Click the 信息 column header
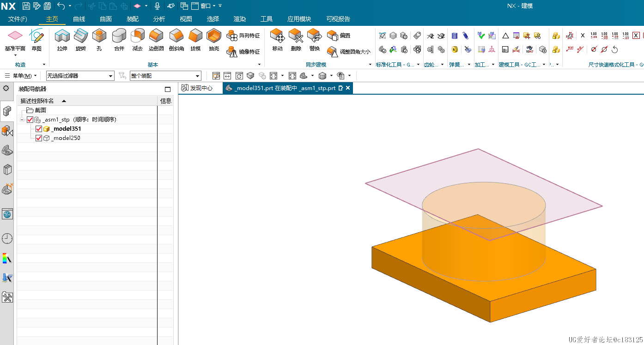Image resolution: width=644 pixels, height=345 pixels. [165, 101]
